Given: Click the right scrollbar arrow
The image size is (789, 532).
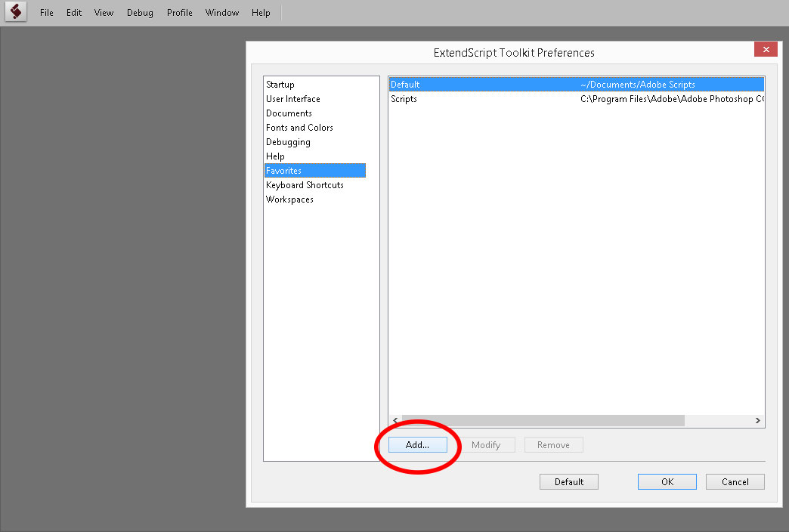Looking at the screenshot, I should (x=757, y=420).
